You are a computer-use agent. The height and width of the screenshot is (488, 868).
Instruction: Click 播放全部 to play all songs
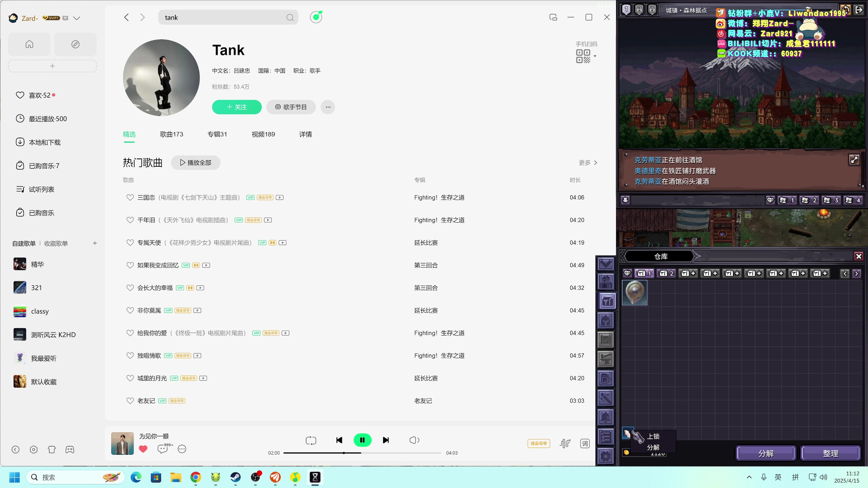196,163
